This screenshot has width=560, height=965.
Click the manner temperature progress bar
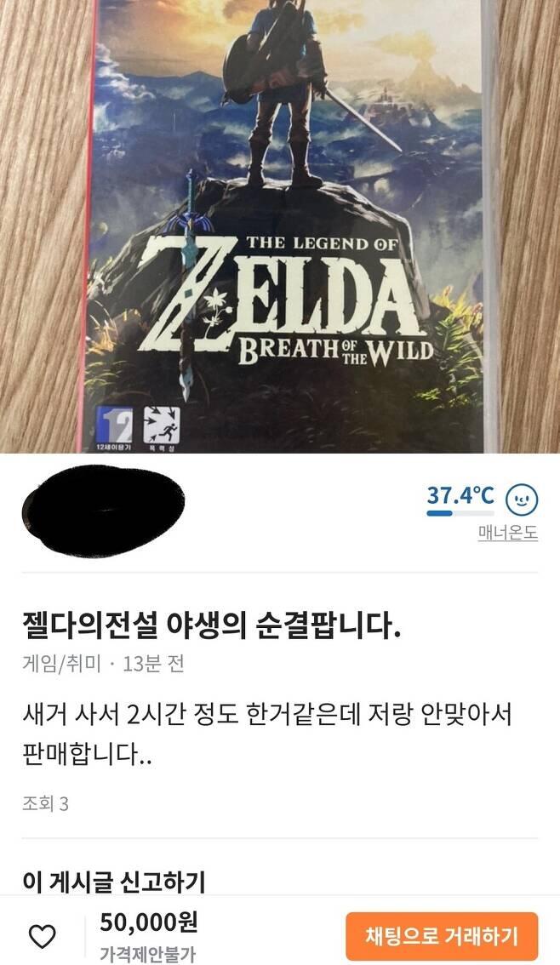coord(460,513)
